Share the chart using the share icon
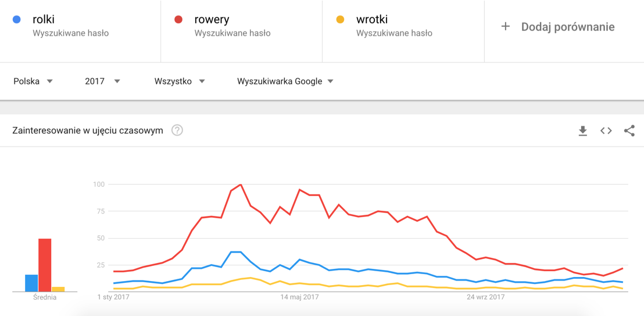This screenshot has height=316, width=644. coord(629,131)
